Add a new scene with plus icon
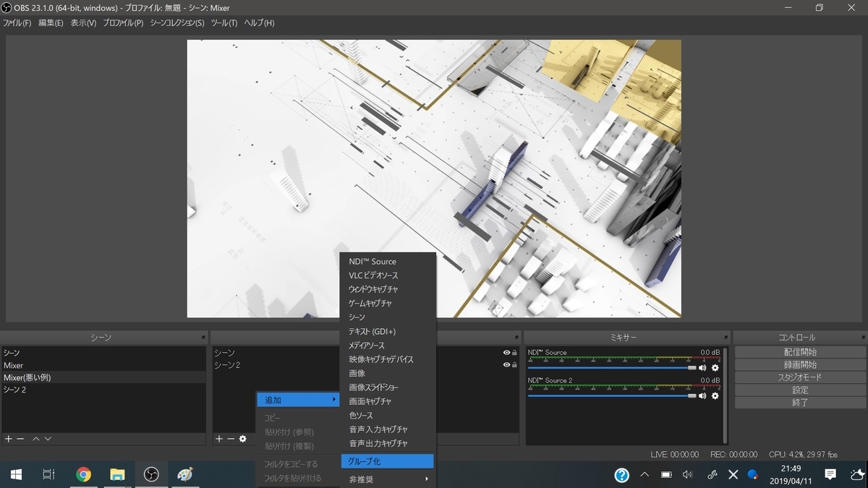Viewport: 868px width, 488px height. [x=9, y=439]
